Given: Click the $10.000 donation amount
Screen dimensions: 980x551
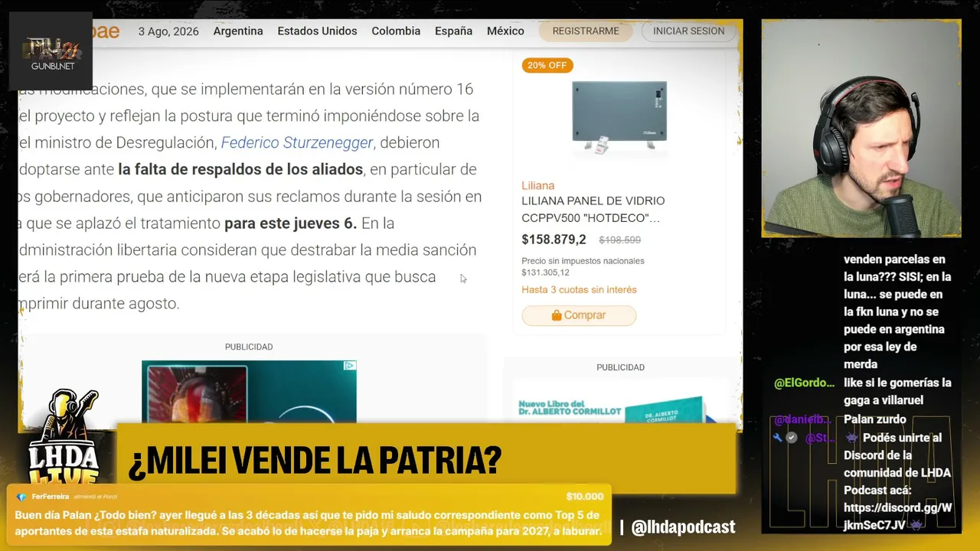Looking at the screenshot, I should [585, 497].
